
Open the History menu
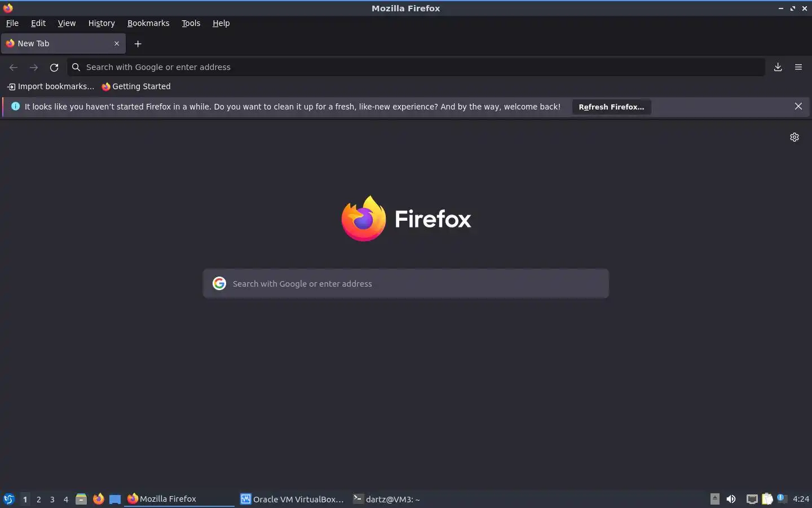101,23
